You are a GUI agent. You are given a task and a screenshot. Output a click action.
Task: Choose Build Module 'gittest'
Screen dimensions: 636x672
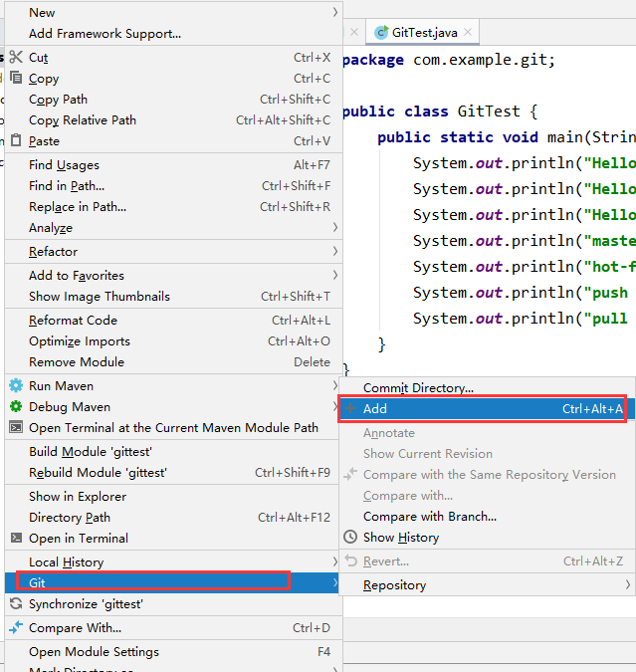tap(173, 451)
